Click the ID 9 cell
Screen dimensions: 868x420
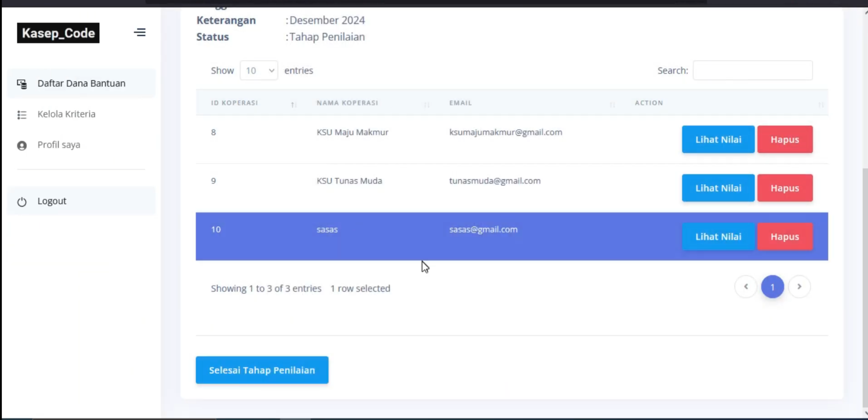(x=213, y=181)
